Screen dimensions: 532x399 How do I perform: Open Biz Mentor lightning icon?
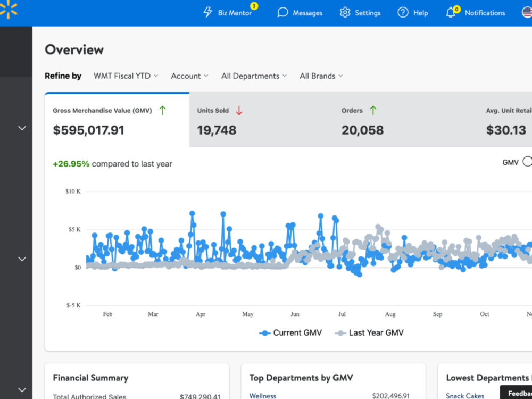point(207,12)
